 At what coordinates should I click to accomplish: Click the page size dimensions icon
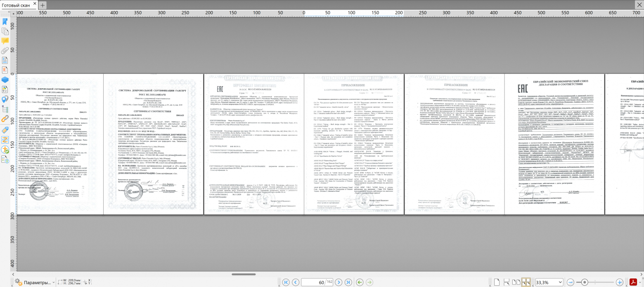tap(60, 282)
